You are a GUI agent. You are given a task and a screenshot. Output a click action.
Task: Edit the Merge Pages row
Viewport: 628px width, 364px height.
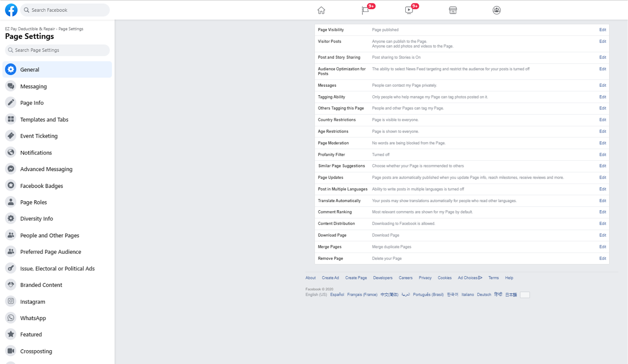coord(602,247)
